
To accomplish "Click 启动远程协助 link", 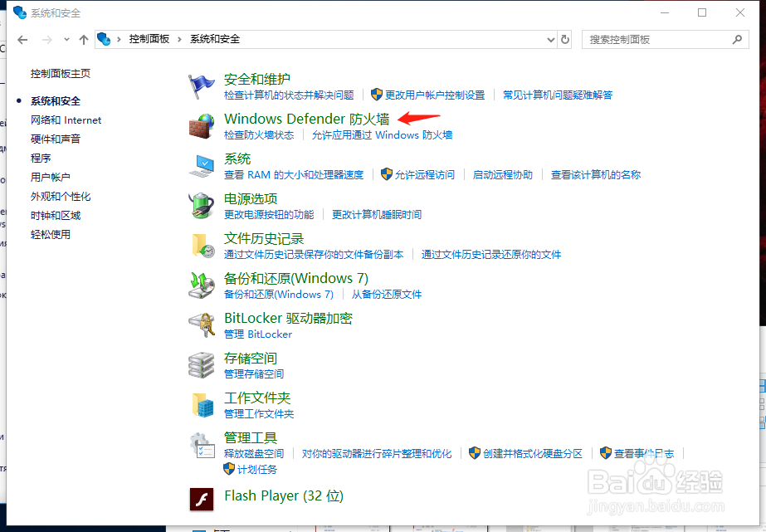I will (x=503, y=175).
